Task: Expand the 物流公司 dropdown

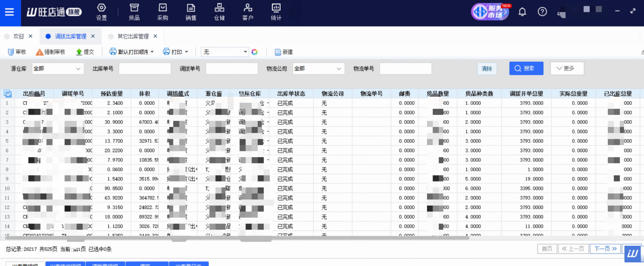Action: tap(318, 69)
